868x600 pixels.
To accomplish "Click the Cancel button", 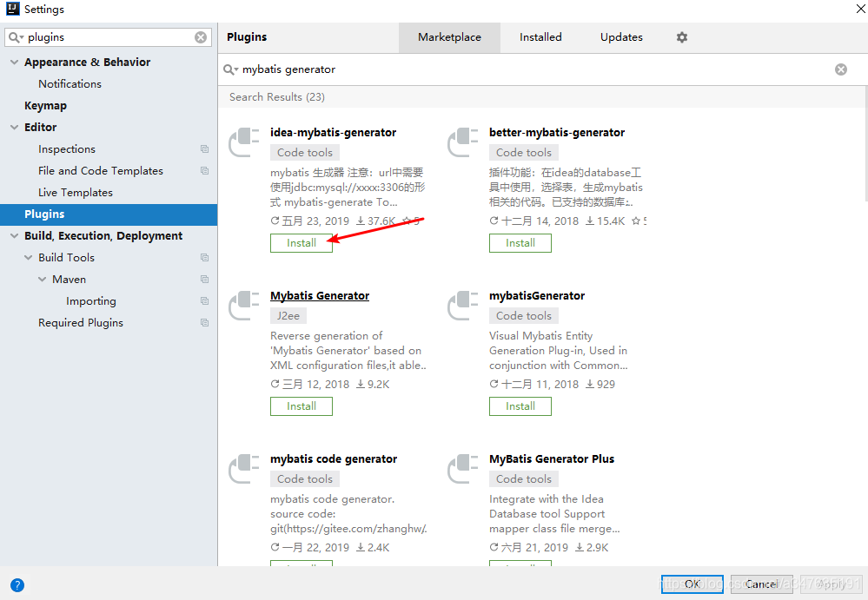I will click(x=761, y=584).
